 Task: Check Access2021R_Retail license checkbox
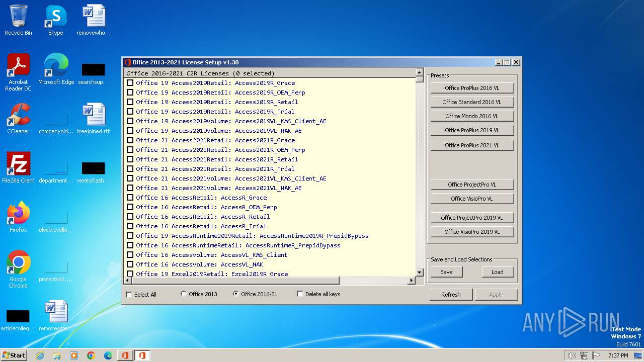click(x=130, y=159)
